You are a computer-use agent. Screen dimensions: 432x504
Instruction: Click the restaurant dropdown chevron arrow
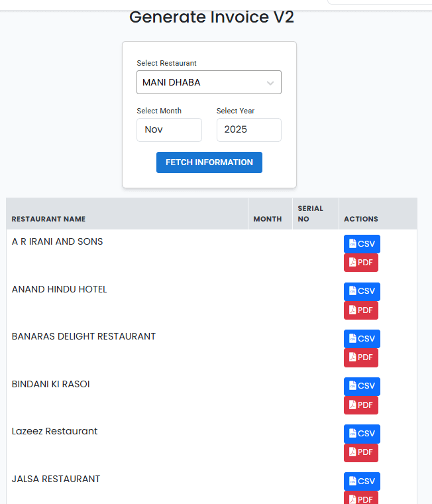(270, 83)
